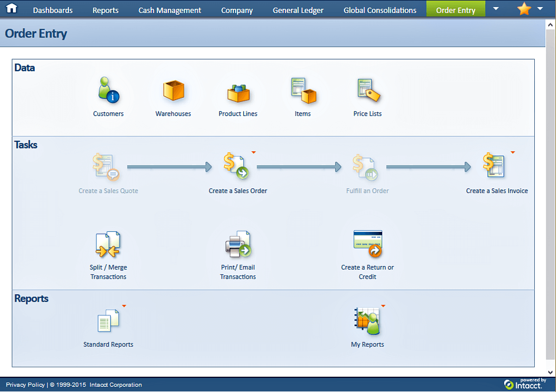Click the vertical scrollbar down arrow
This screenshot has width=556, height=392.
coord(550,372)
